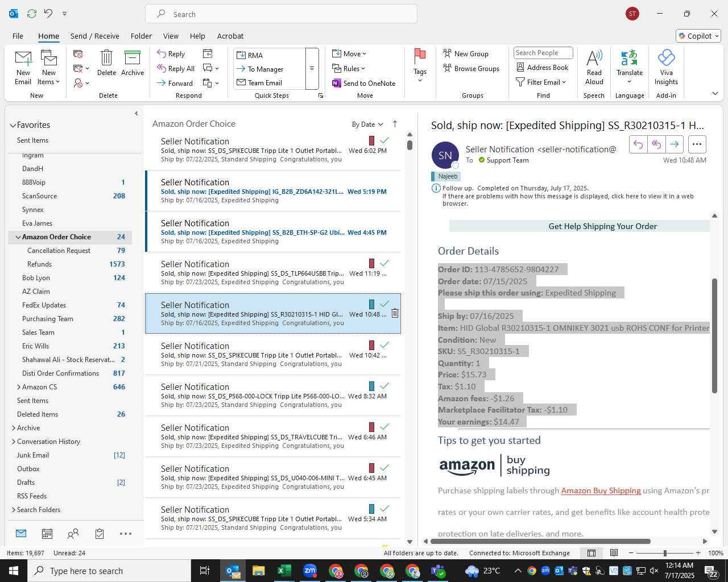Start Read Aloud speech

[x=594, y=67]
